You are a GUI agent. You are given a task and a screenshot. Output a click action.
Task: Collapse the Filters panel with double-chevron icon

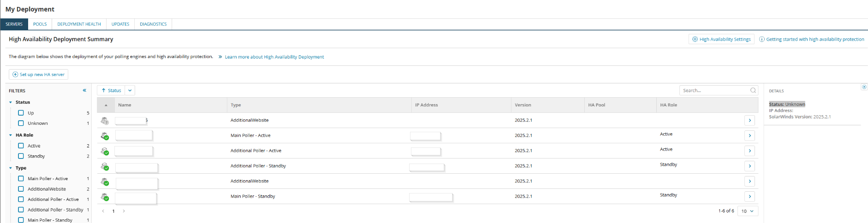[x=84, y=90]
